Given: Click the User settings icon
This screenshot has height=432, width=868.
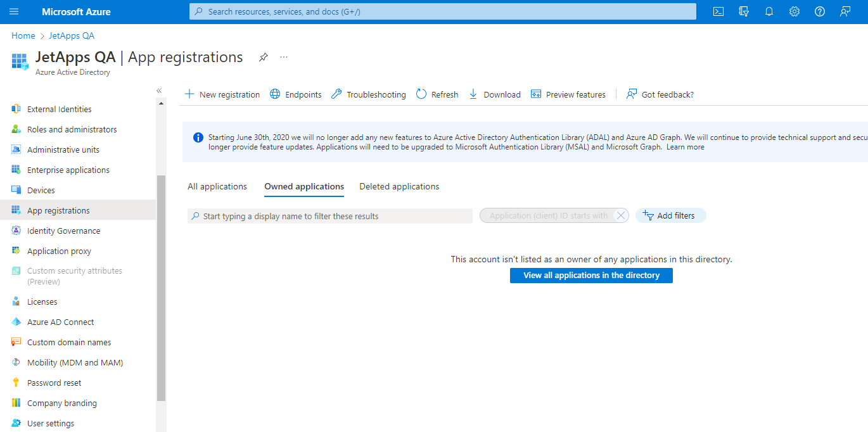Looking at the screenshot, I should [16, 423].
